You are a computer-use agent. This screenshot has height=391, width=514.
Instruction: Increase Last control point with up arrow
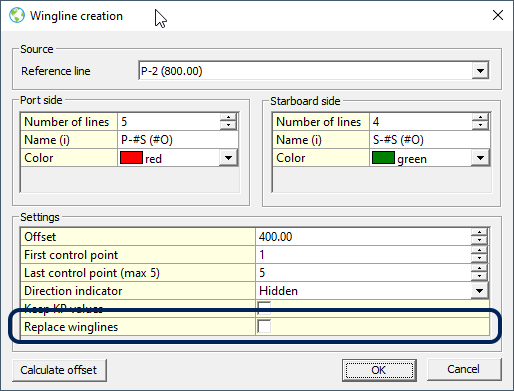(x=479, y=269)
